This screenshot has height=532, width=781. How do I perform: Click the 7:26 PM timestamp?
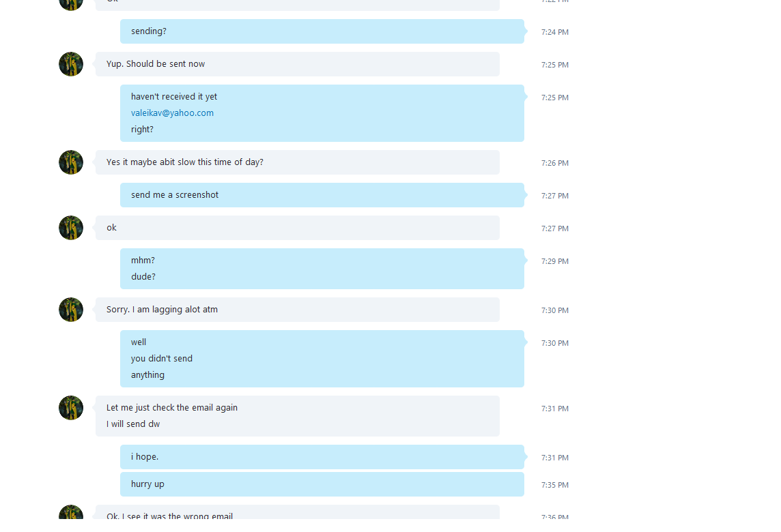click(x=555, y=163)
